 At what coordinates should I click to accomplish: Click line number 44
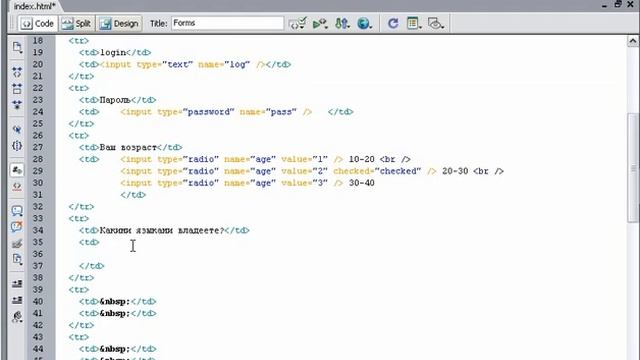tap(38, 349)
